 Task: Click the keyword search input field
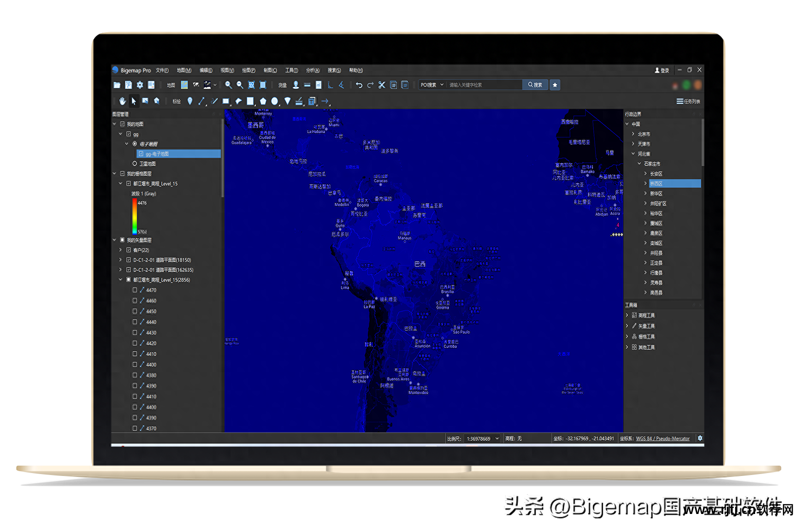(484, 85)
